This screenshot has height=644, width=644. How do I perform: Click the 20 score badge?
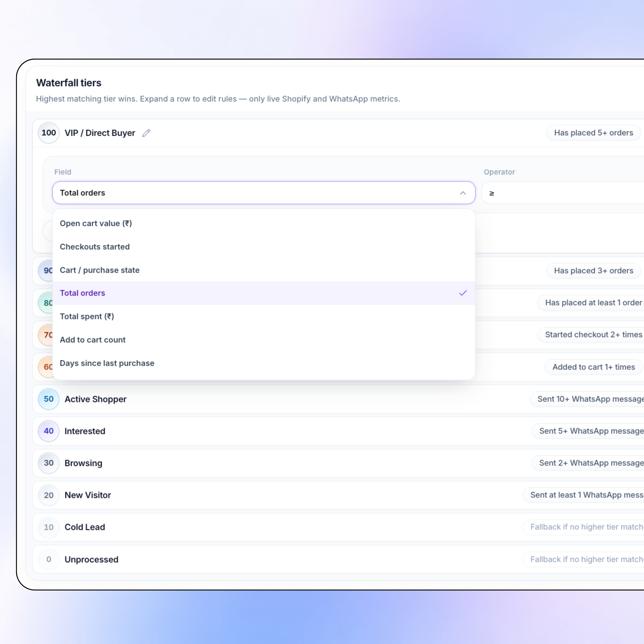pos(49,495)
